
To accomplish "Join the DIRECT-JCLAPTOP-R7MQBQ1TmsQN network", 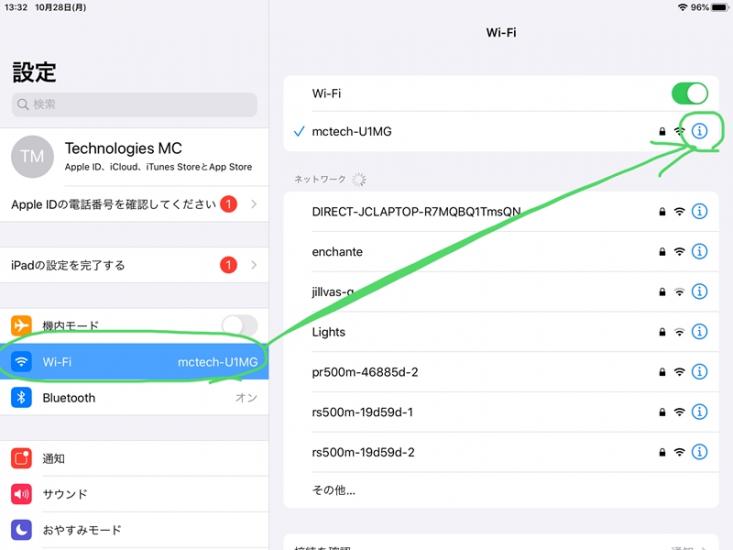I will pyautogui.click(x=501, y=211).
